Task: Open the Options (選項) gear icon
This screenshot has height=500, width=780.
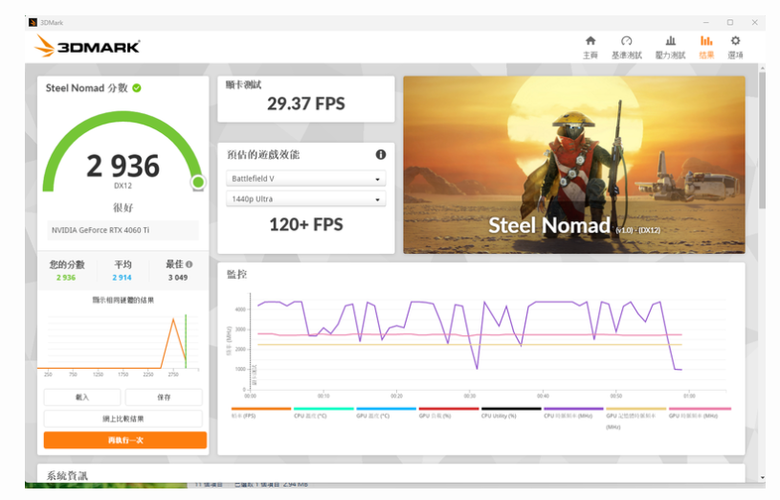Action: coord(735,41)
